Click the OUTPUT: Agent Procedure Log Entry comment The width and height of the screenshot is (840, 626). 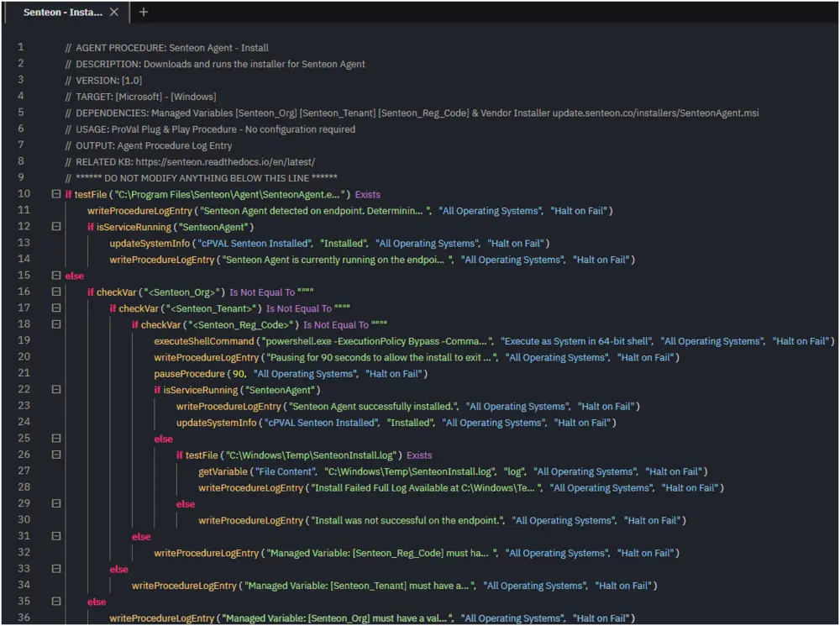(149, 145)
